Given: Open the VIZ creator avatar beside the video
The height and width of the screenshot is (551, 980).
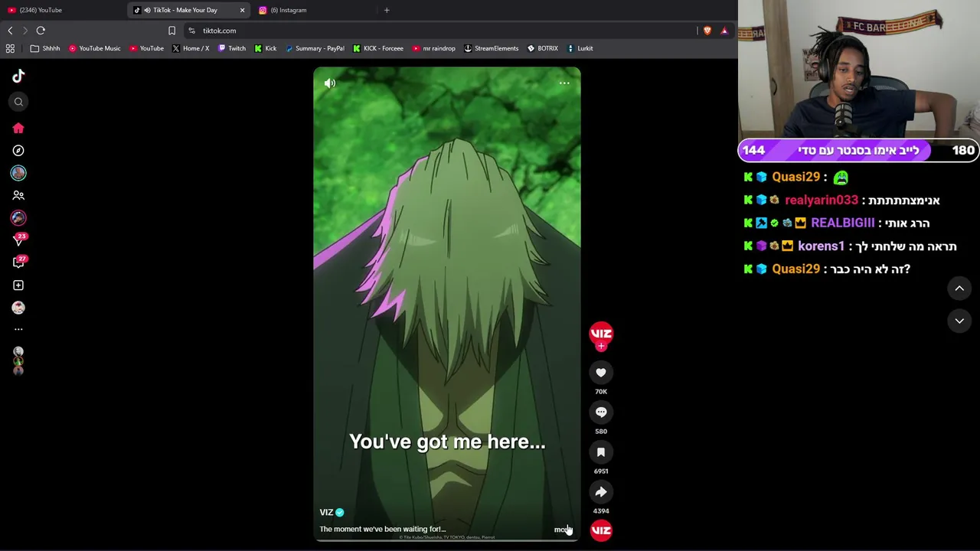Looking at the screenshot, I should tap(601, 333).
